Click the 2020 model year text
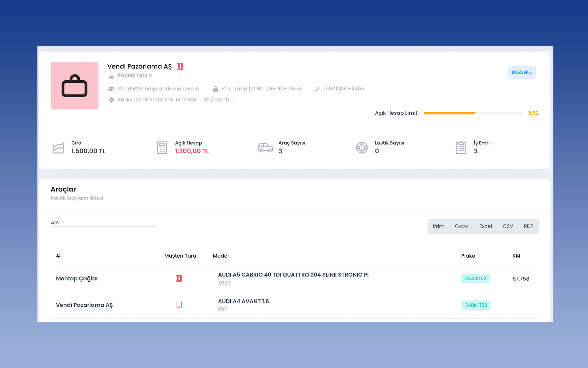588x368 pixels. coord(224,283)
